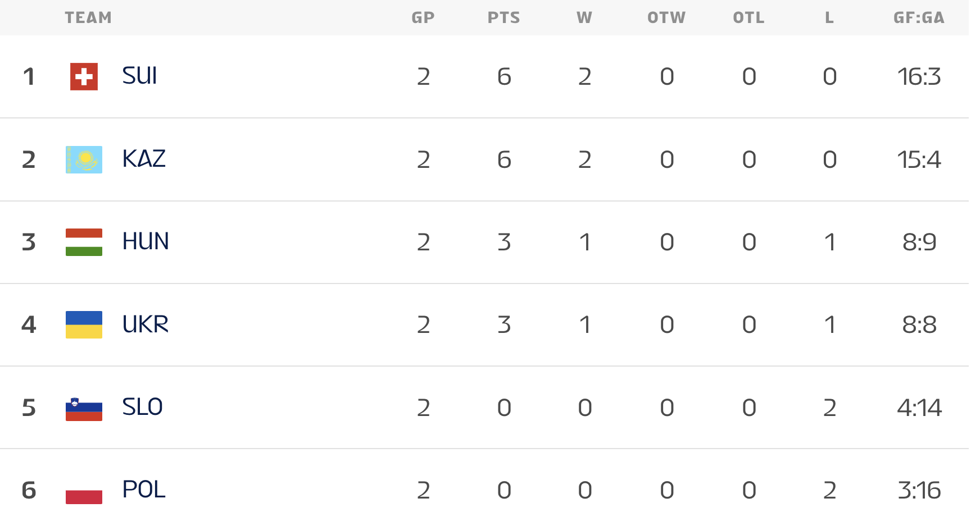Sort standings by PTS column header
The height and width of the screenshot is (512, 980).
click(x=503, y=18)
